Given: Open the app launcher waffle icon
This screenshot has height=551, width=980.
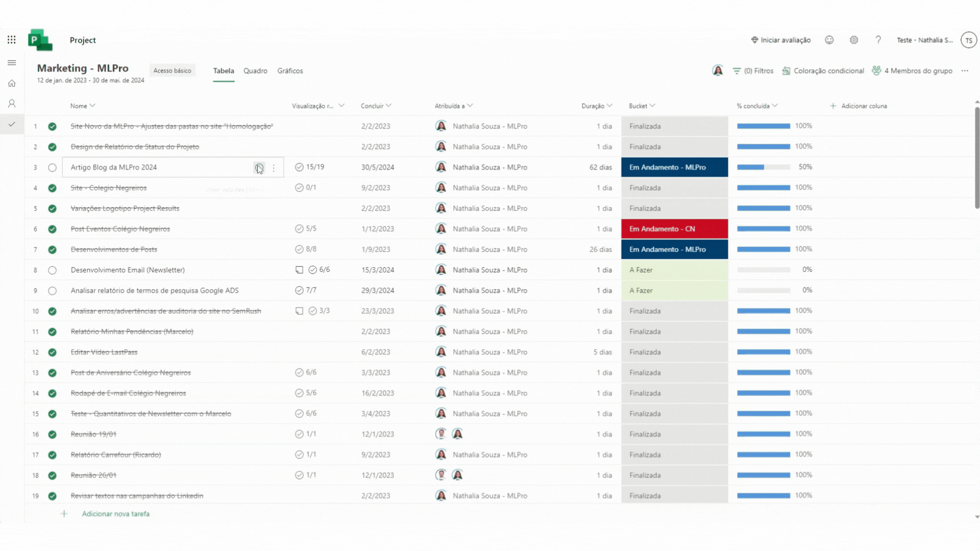Looking at the screenshot, I should tap(12, 40).
